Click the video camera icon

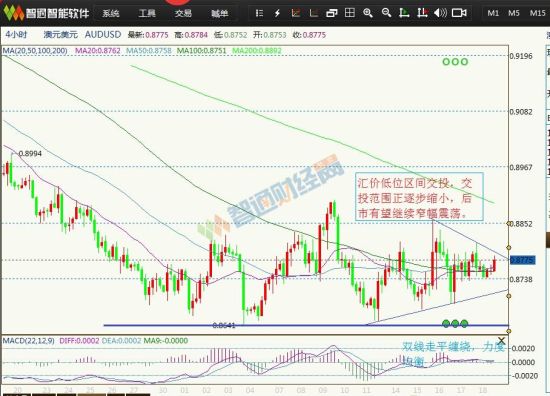[x=459, y=13]
